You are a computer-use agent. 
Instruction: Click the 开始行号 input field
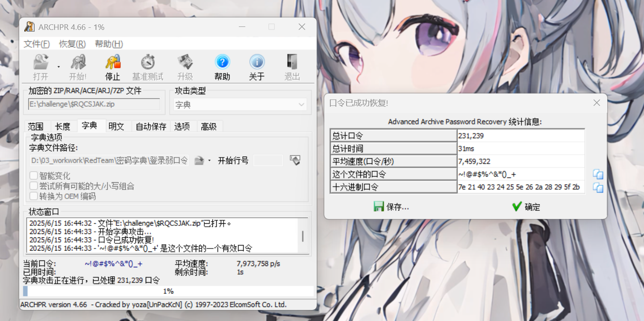click(x=268, y=160)
